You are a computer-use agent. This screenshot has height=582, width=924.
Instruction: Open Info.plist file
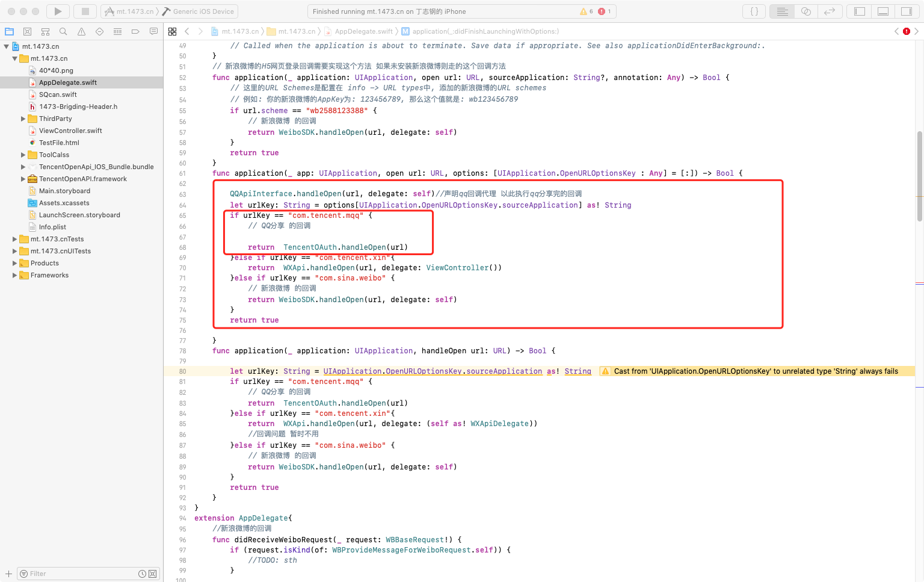pos(52,227)
